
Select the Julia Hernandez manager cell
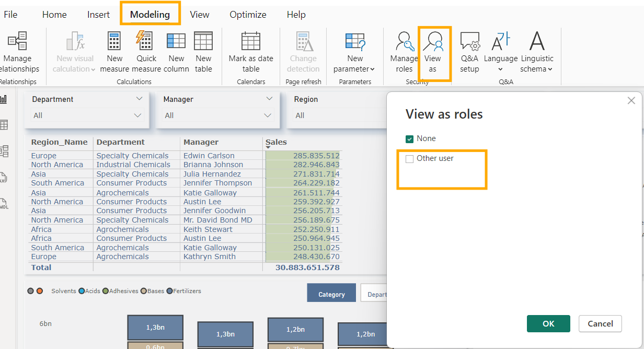pyautogui.click(x=212, y=174)
